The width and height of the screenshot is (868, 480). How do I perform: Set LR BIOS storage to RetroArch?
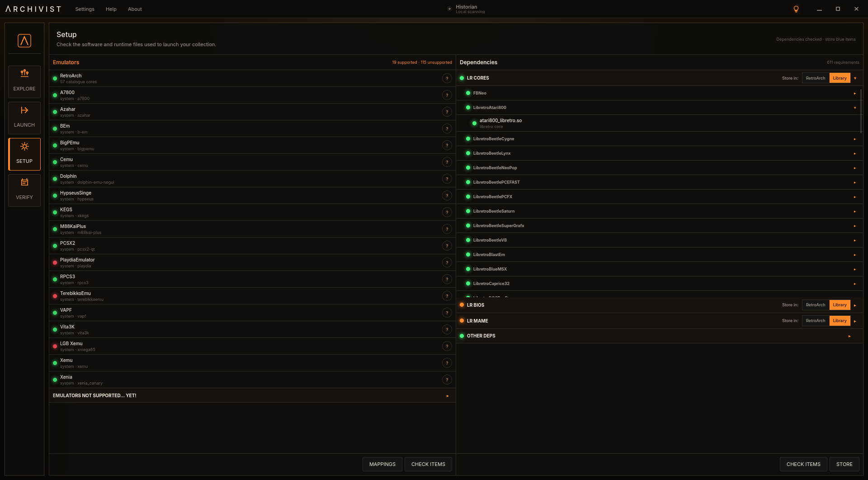click(x=816, y=305)
